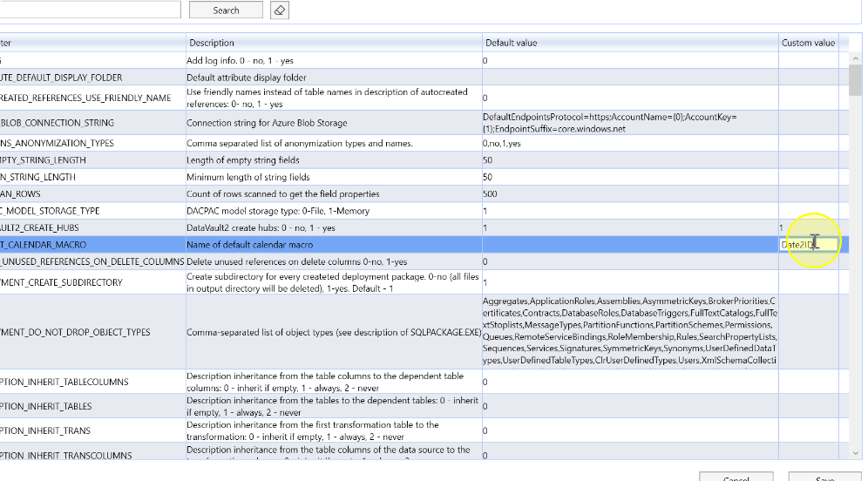Click the Custom value column header

click(x=808, y=43)
